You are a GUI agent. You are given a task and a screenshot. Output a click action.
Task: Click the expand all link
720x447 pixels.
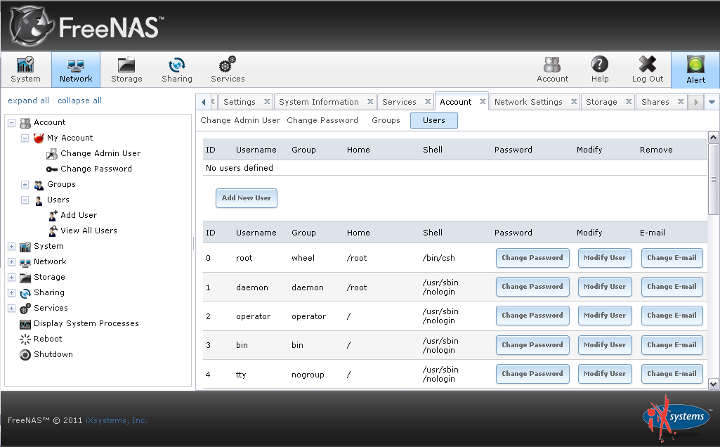point(28,101)
